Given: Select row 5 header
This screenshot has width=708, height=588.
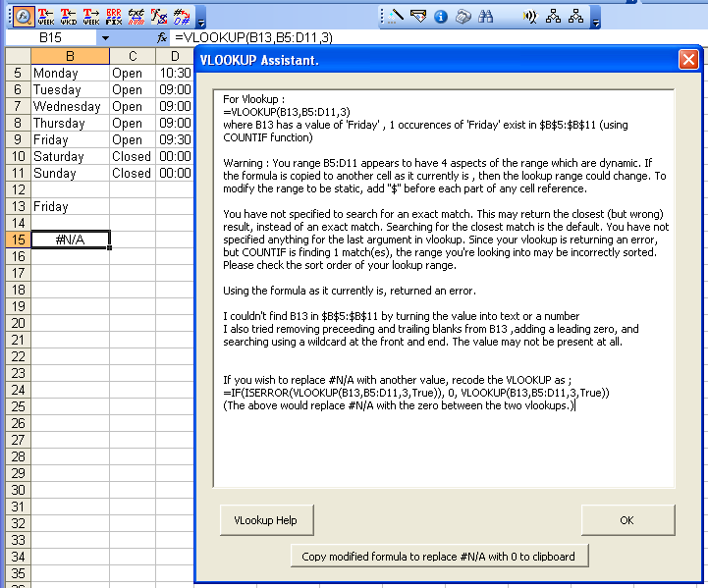Looking at the screenshot, I should coord(18,73).
